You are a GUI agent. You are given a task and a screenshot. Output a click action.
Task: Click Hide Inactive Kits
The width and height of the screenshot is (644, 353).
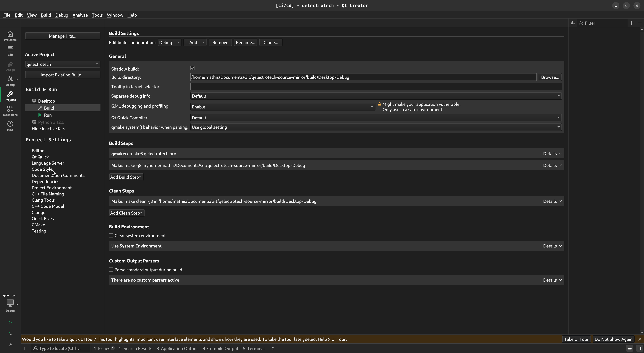pos(48,129)
